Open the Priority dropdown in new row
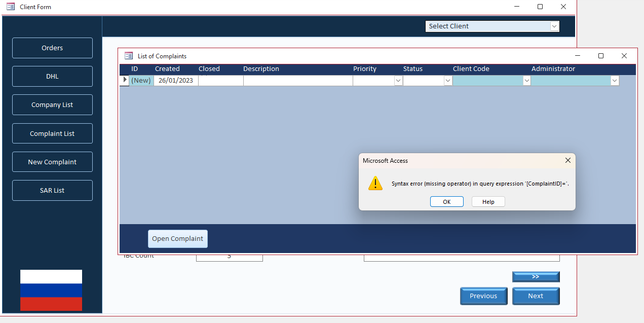The image size is (644, 323). click(398, 81)
